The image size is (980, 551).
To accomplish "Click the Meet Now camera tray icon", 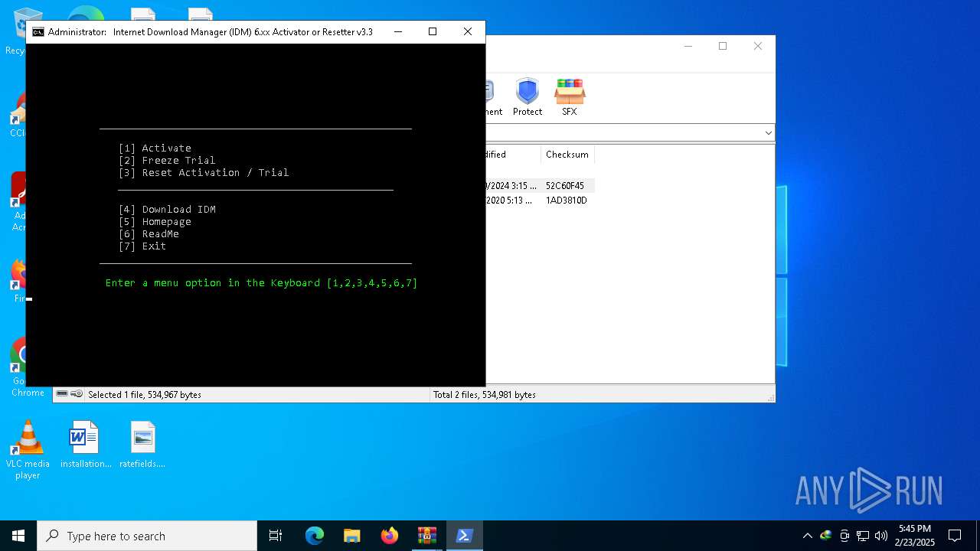I will [844, 536].
